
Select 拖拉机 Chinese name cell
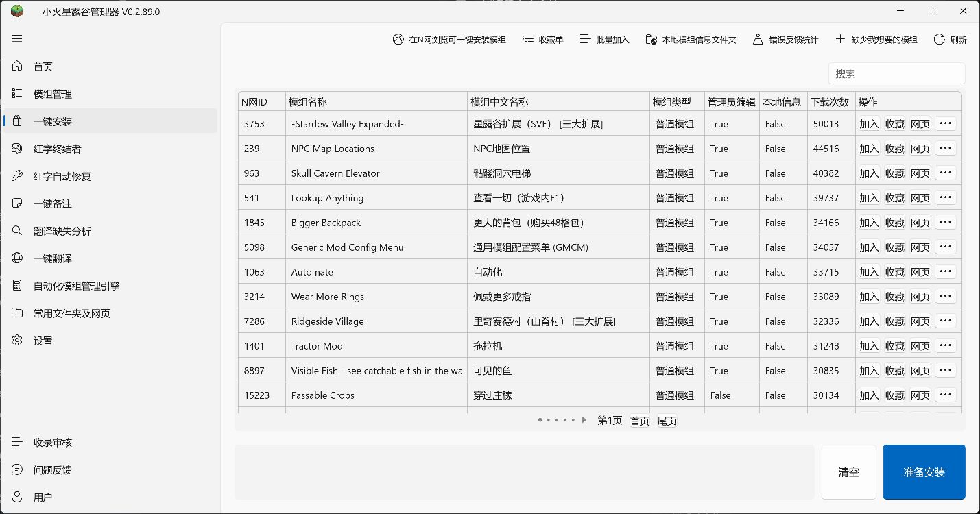[x=558, y=346]
